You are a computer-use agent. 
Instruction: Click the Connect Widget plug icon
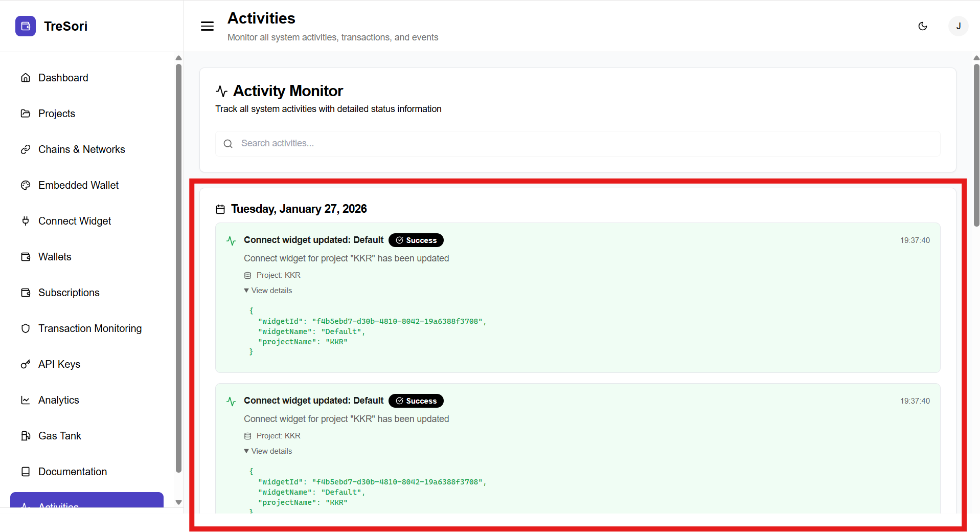(26, 221)
